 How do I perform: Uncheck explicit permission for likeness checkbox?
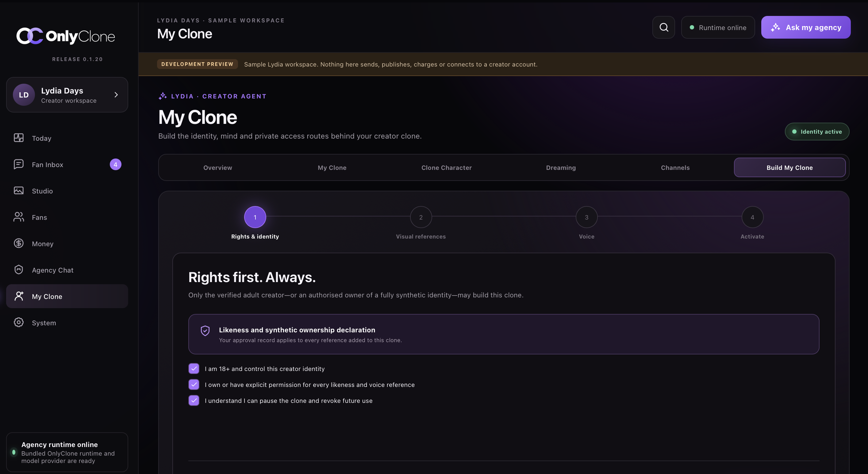194,384
